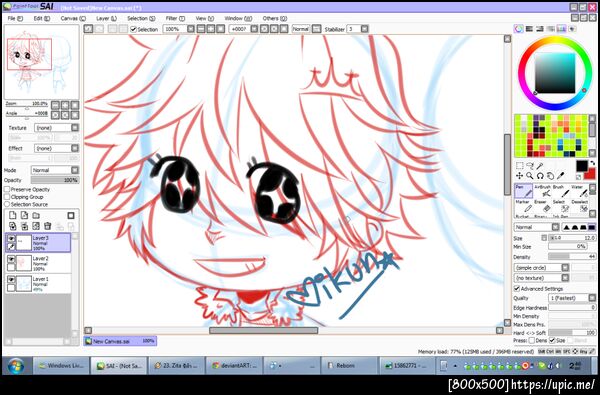Screen dimensions: 600x395
Task: Pick the lasso selection tool
Action: click(530, 166)
